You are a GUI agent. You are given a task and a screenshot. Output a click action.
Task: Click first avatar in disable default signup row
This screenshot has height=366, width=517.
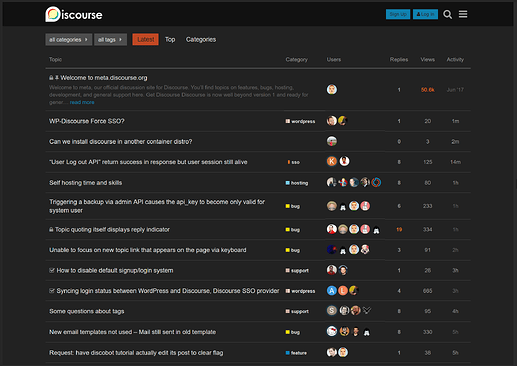[x=332, y=270]
